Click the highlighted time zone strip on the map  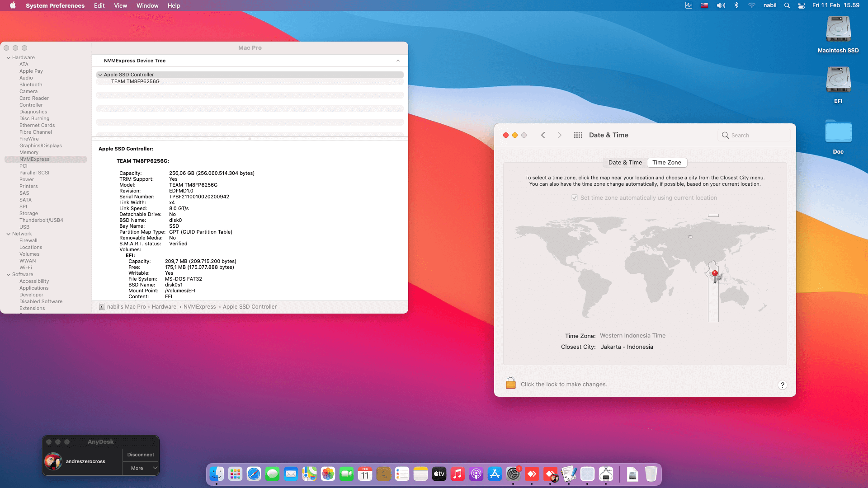(713, 303)
